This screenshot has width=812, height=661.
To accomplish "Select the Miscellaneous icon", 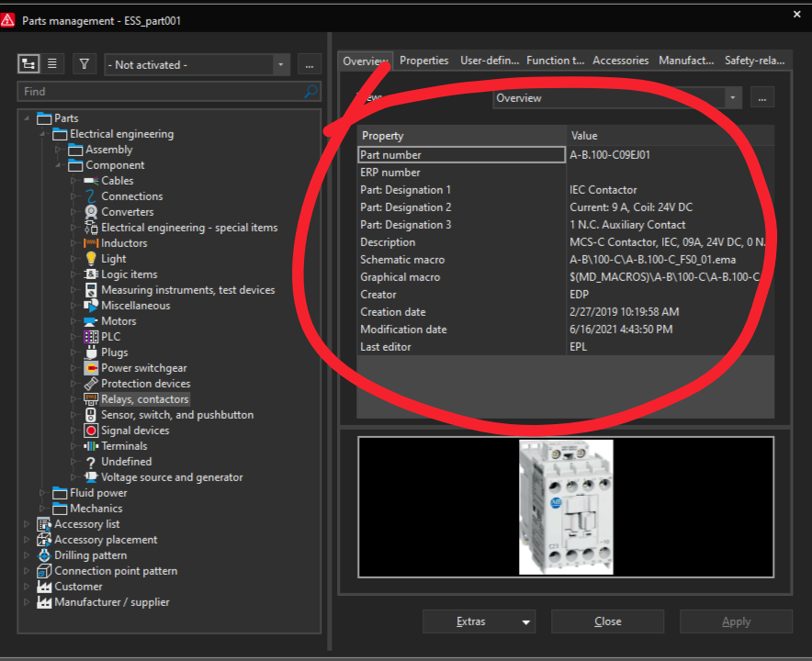I will (x=91, y=306).
